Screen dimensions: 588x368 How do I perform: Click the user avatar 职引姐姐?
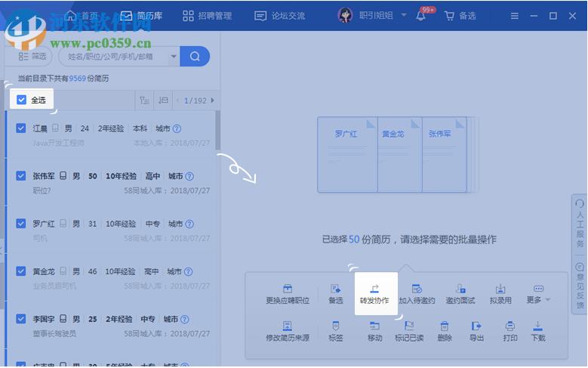pyautogui.click(x=345, y=15)
